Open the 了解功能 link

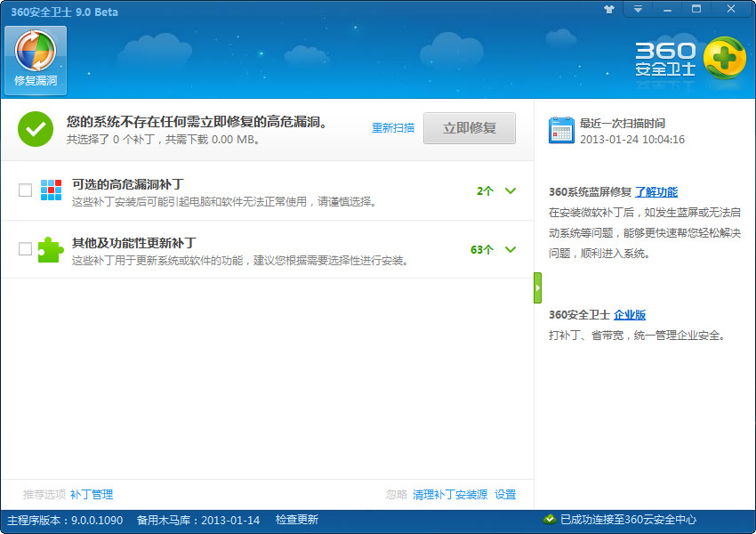(656, 192)
